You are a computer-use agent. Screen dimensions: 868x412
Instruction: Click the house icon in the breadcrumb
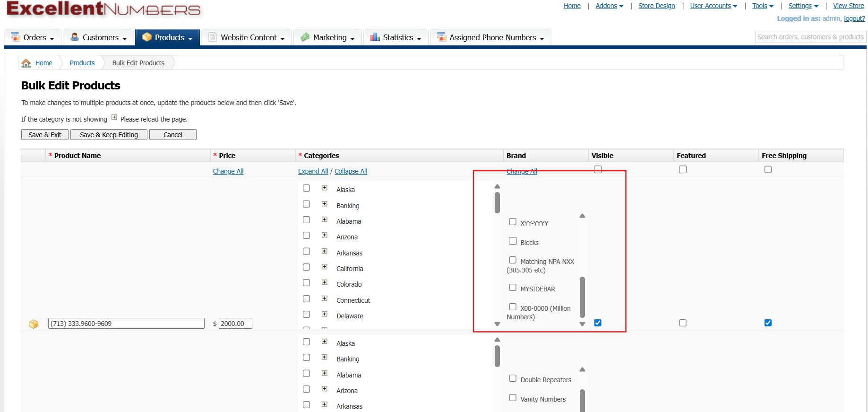click(26, 63)
